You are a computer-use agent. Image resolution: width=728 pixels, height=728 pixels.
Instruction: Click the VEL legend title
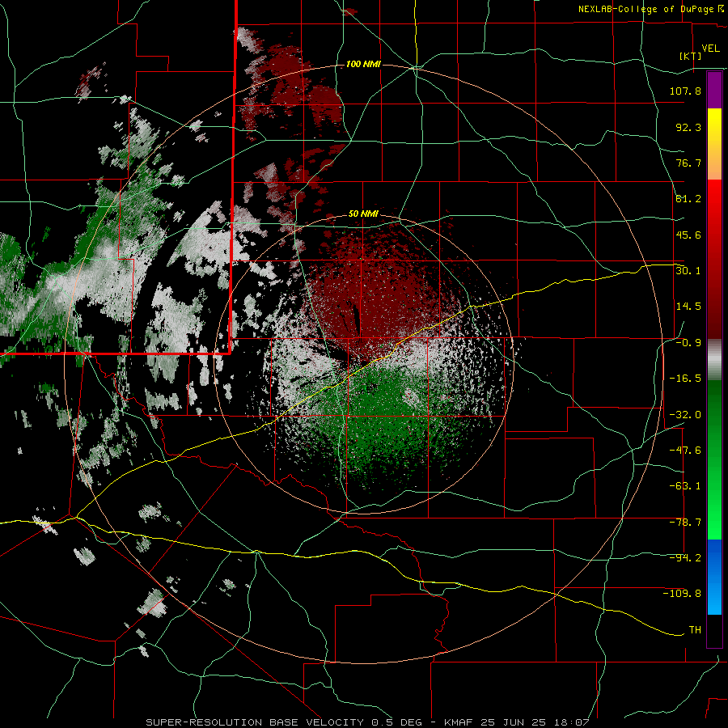(x=710, y=49)
